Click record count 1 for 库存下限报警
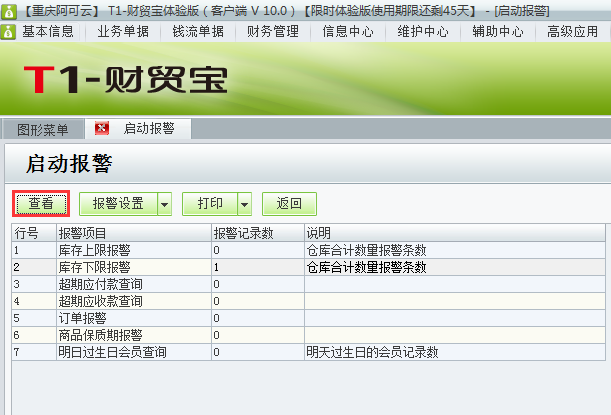 point(258,267)
